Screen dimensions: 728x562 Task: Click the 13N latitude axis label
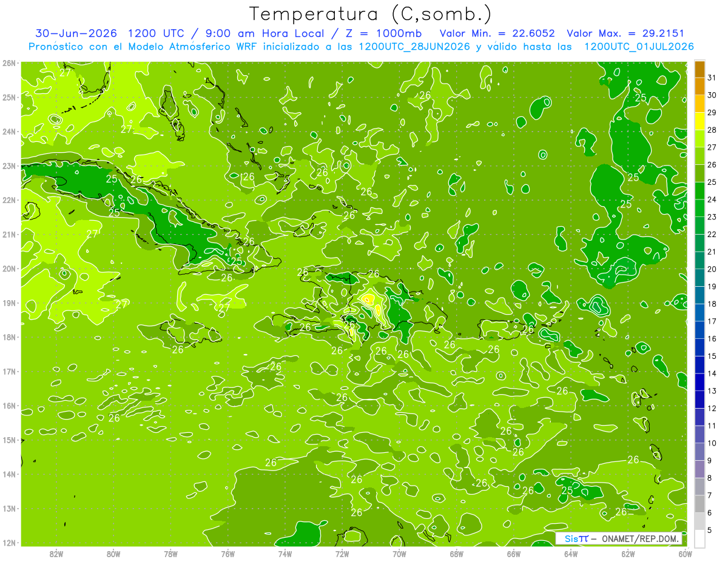(8, 509)
